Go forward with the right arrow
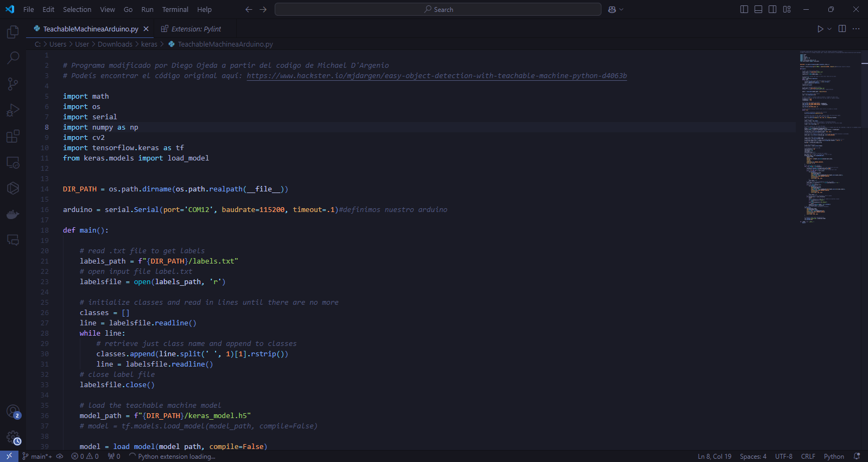The width and height of the screenshot is (868, 462). coord(263,9)
